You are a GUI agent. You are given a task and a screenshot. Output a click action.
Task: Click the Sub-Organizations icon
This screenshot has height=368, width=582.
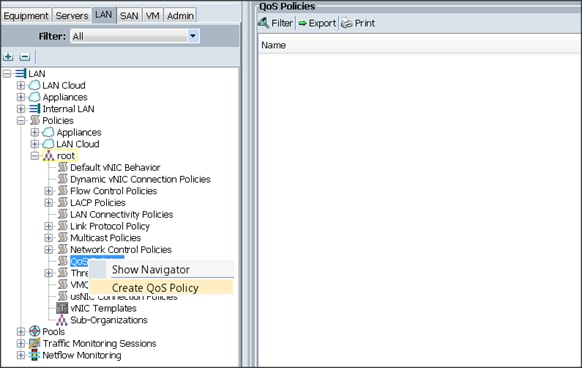(62, 320)
